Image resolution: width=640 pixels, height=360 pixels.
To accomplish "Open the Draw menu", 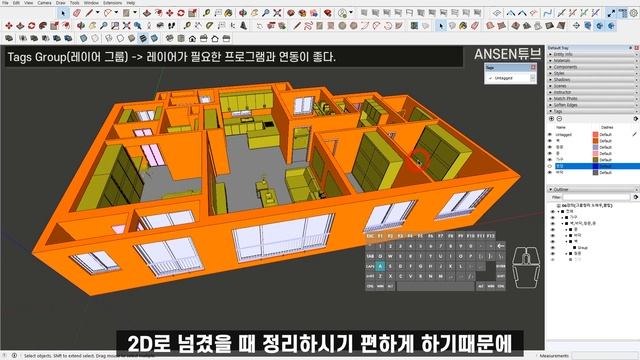I will click(x=60, y=3).
